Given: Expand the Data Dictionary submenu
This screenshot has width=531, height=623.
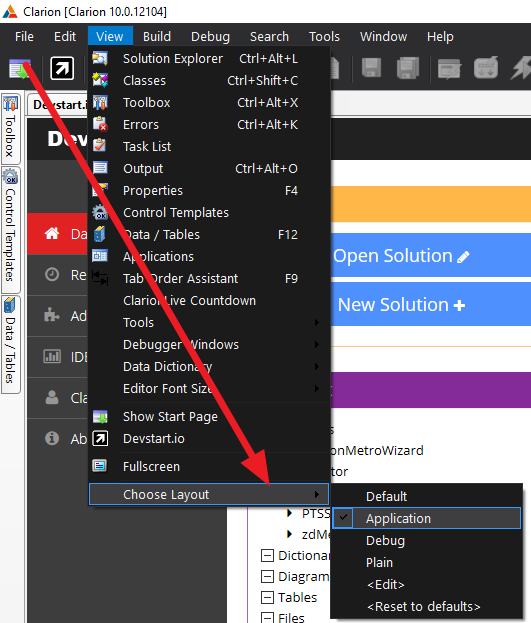Looking at the screenshot, I should (317, 366).
